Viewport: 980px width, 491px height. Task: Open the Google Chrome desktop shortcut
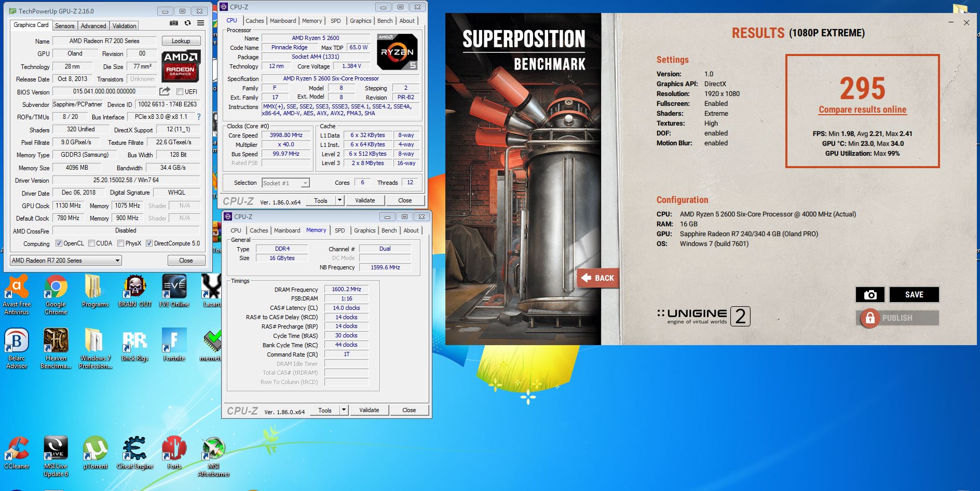56,295
